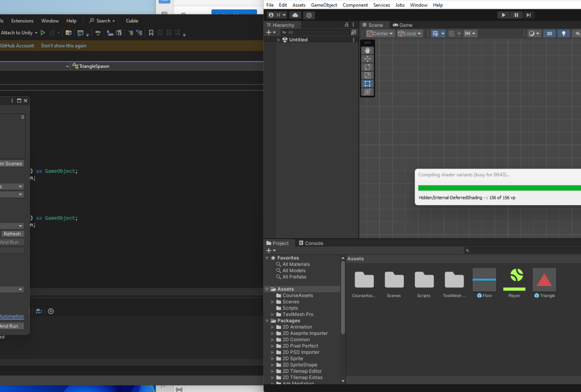Click the GitHub Account link
The image size is (581, 392).
click(17, 46)
